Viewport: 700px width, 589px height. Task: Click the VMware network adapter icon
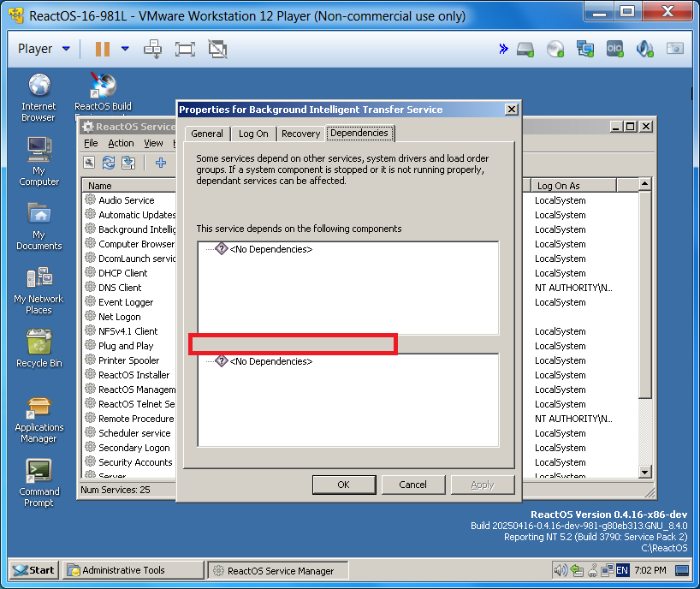pyautogui.click(x=584, y=49)
